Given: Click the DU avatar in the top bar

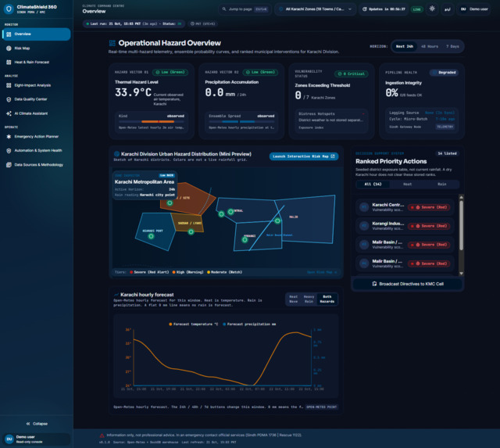Looking at the screenshot, I should click(463, 9).
